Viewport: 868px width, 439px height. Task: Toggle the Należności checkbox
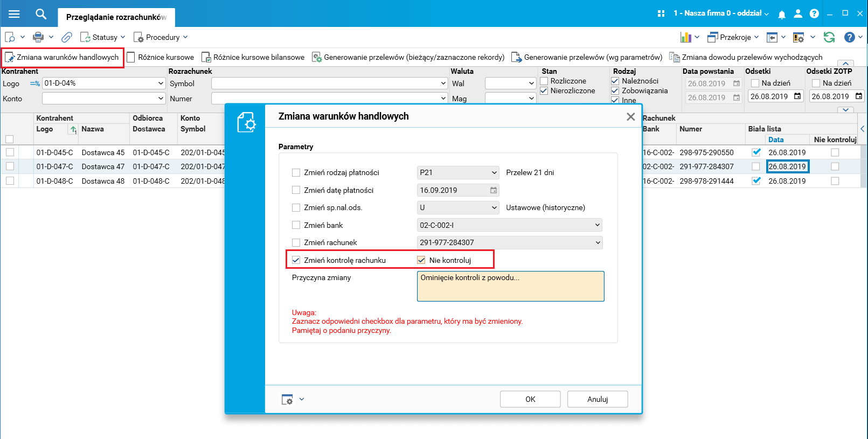(615, 81)
